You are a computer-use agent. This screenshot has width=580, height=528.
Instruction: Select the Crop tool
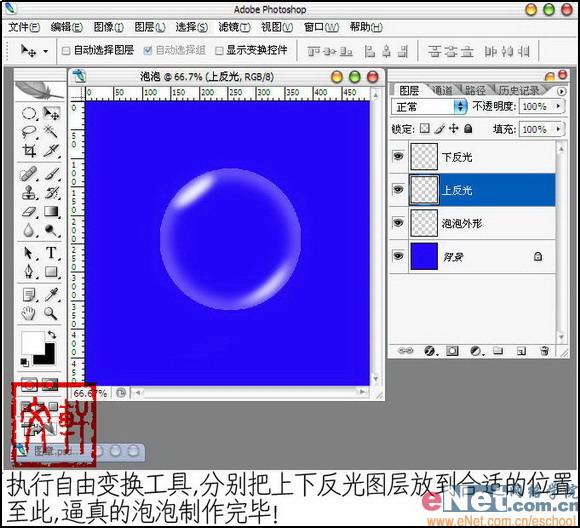click(x=29, y=151)
